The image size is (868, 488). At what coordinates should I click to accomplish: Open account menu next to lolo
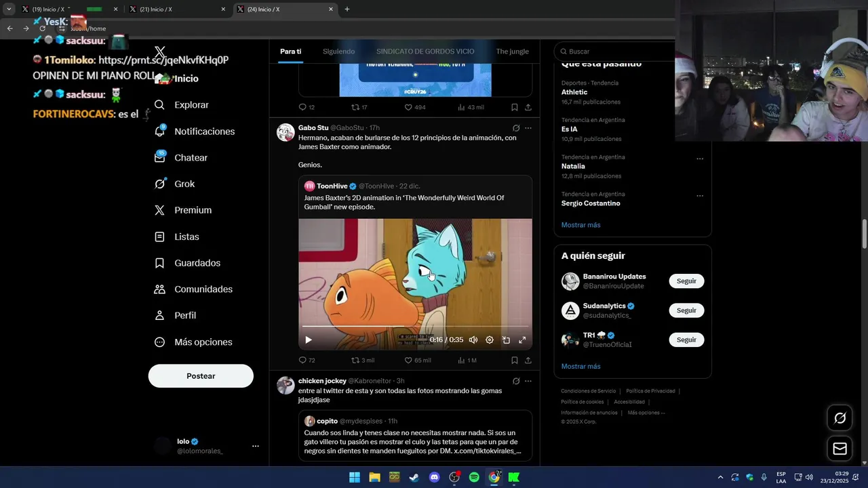pos(256,446)
